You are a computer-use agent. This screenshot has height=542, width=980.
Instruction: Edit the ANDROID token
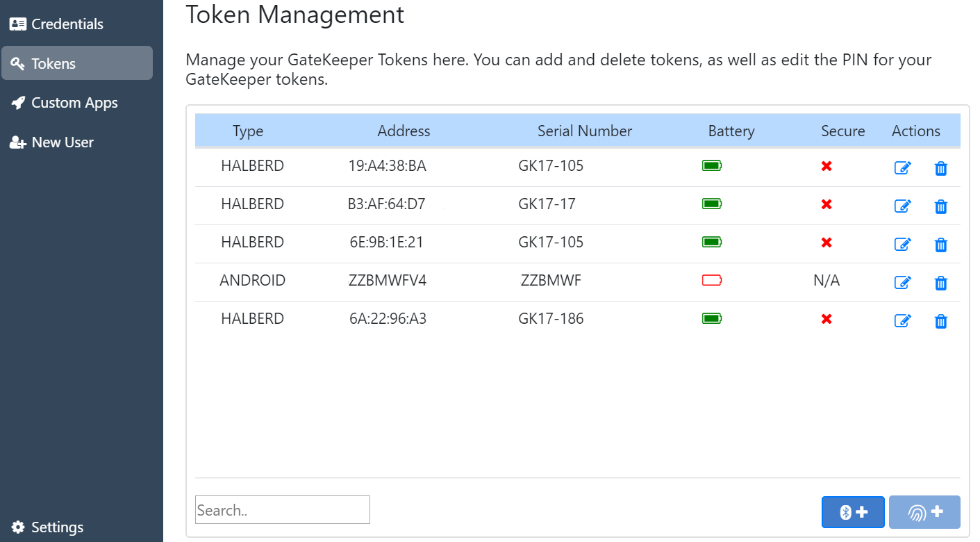coord(902,283)
